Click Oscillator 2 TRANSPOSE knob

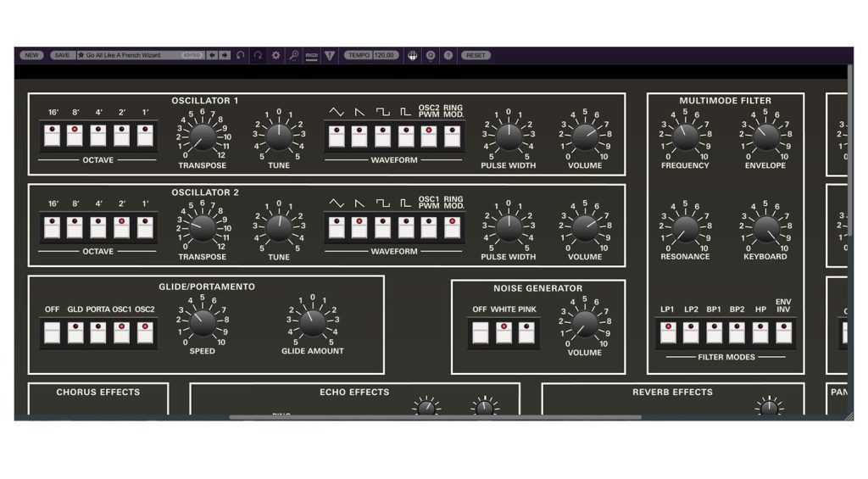point(203,228)
